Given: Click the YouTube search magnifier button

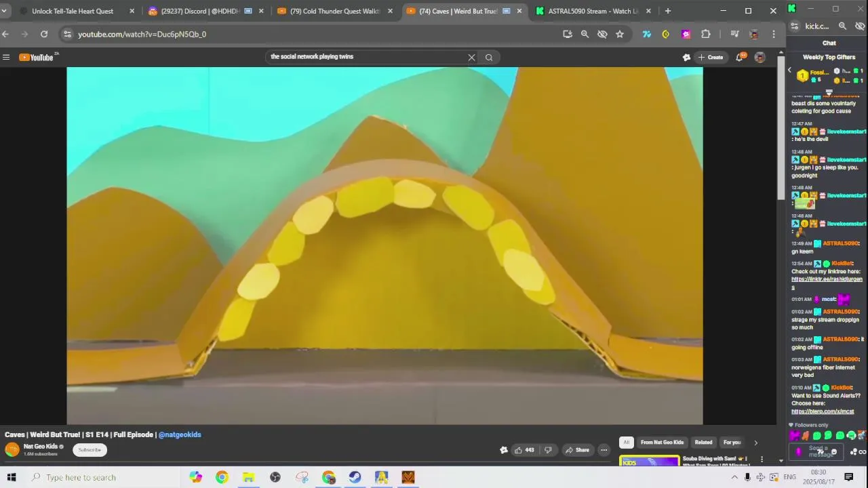Looking at the screenshot, I should pyautogui.click(x=489, y=57).
